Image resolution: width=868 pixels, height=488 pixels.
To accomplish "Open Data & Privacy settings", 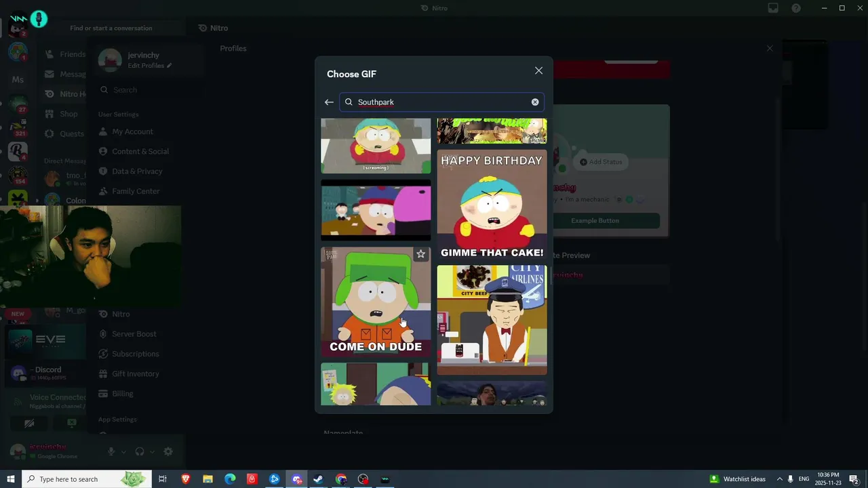I will [137, 171].
